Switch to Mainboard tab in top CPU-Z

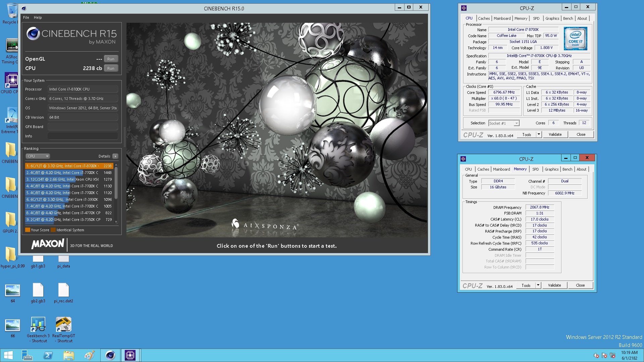click(x=502, y=18)
